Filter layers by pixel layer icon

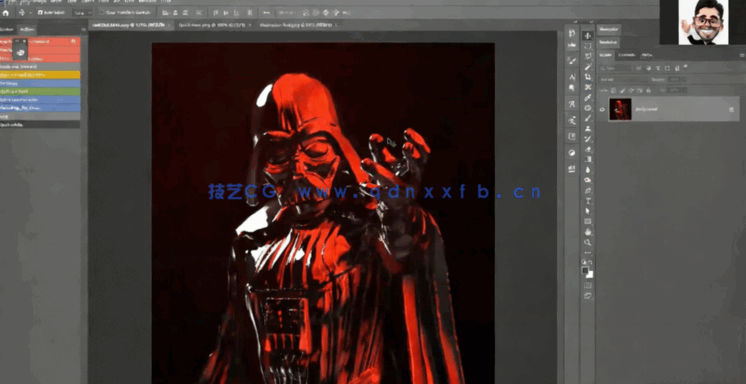(x=639, y=68)
